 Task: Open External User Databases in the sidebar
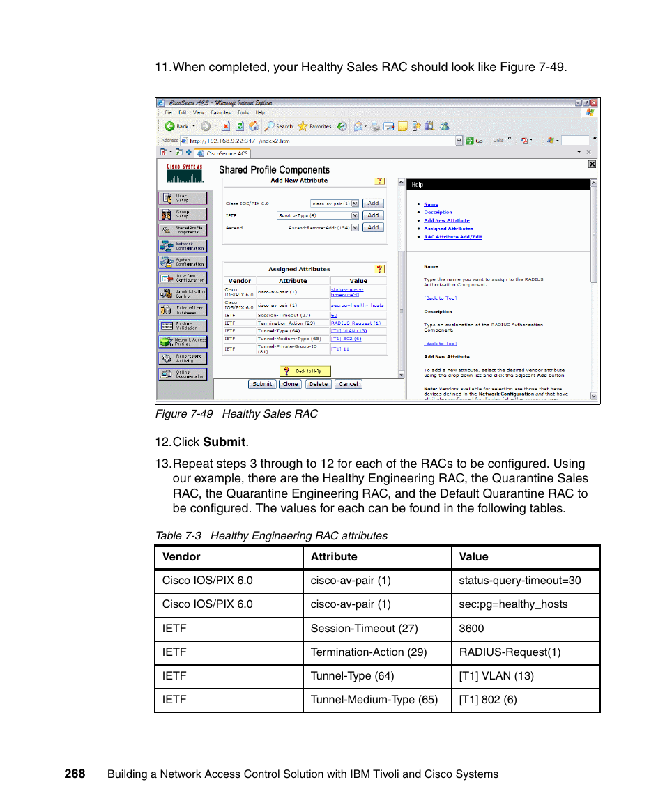(x=183, y=310)
